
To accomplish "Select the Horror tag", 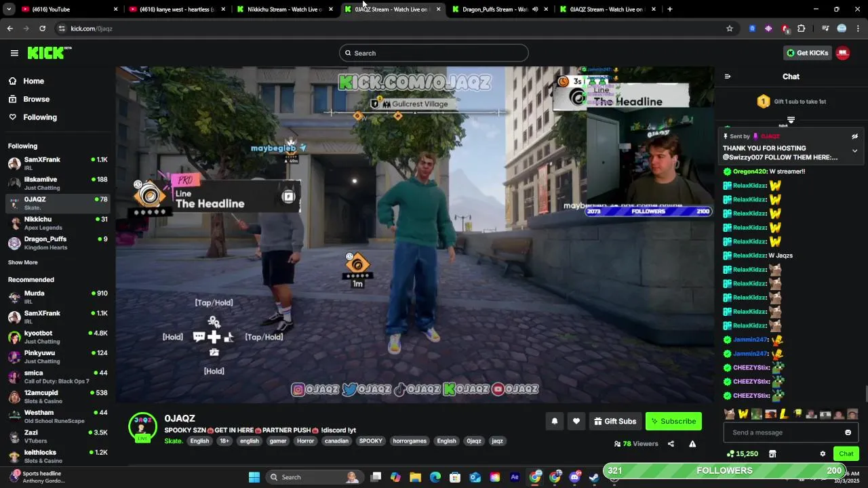I will 305,441.
